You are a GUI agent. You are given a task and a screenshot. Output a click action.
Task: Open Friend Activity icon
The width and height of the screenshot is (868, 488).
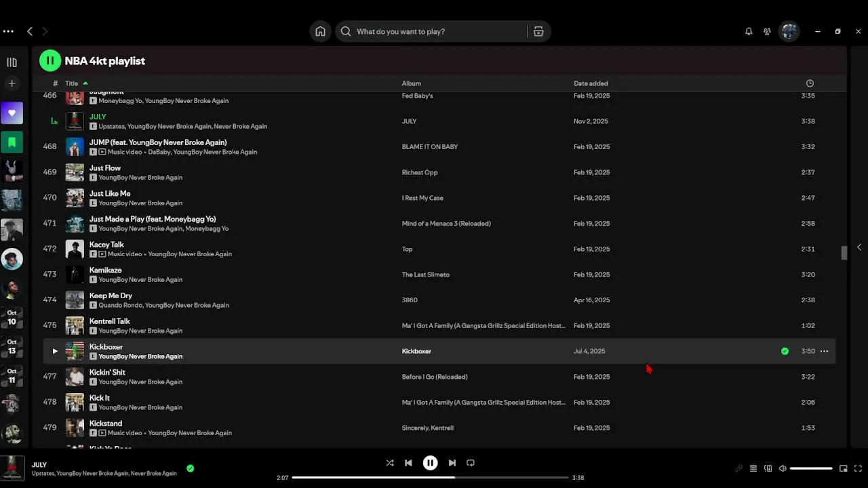tap(767, 31)
